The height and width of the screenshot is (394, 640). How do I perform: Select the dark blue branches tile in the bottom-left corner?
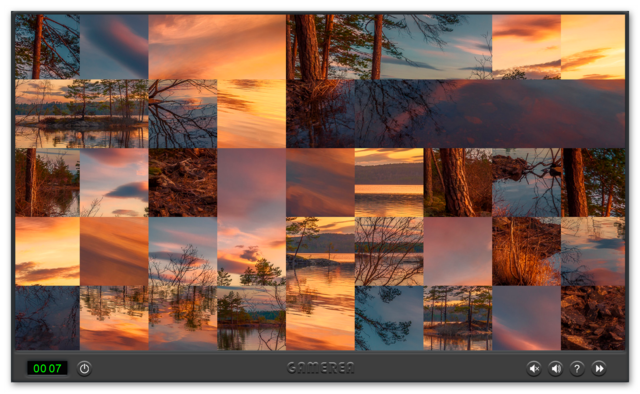point(47,318)
